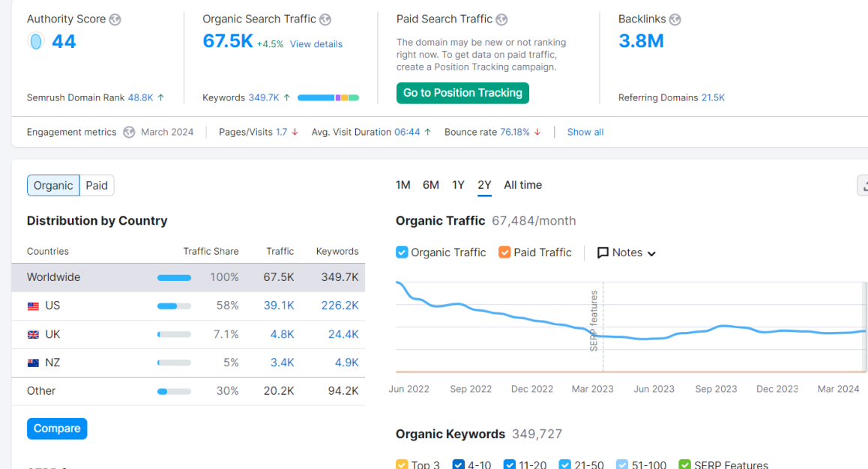
Task: Click globe icon next to Organic Search Traffic
Action: [x=325, y=19]
